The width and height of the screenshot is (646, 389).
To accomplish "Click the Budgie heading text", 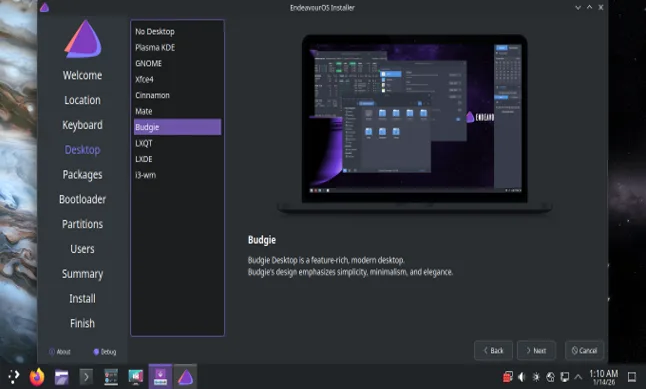I will coord(262,240).
